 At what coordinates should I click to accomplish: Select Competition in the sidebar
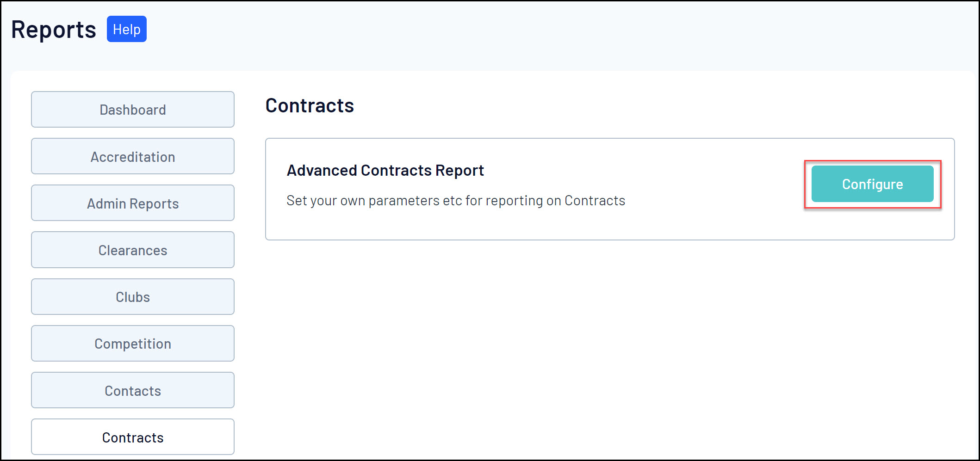tap(133, 343)
